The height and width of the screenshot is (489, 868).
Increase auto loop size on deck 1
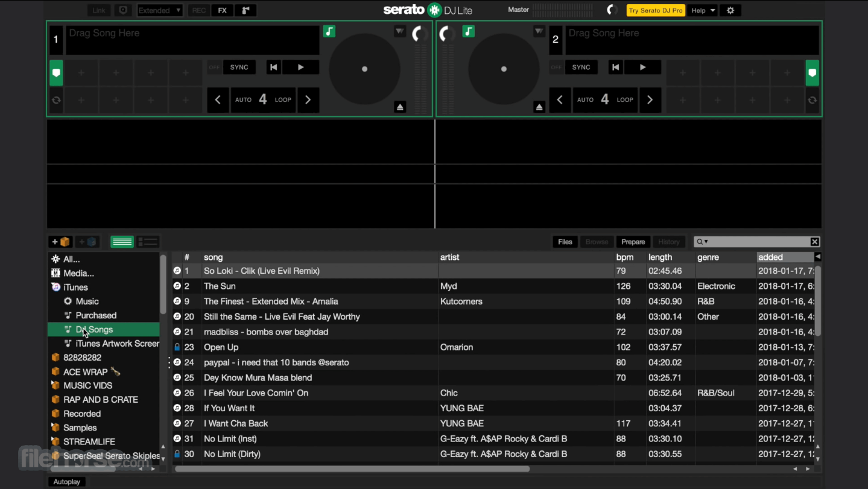pyautogui.click(x=308, y=99)
